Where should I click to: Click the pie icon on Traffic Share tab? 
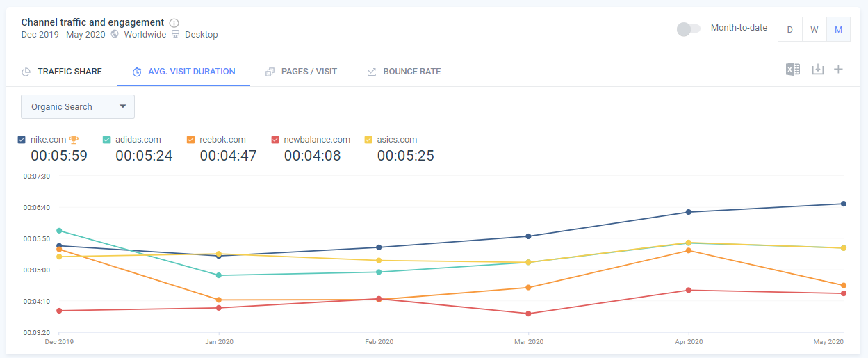coord(26,72)
